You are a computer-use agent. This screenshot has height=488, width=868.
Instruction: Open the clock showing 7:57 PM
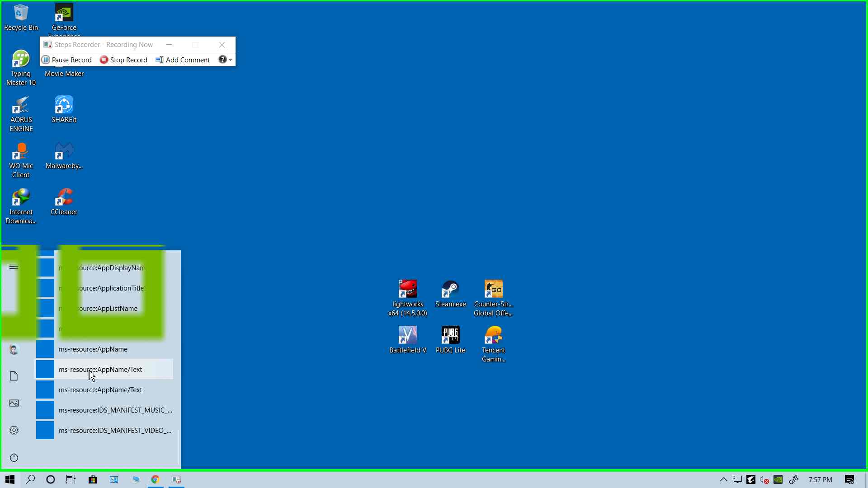(x=820, y=479)
